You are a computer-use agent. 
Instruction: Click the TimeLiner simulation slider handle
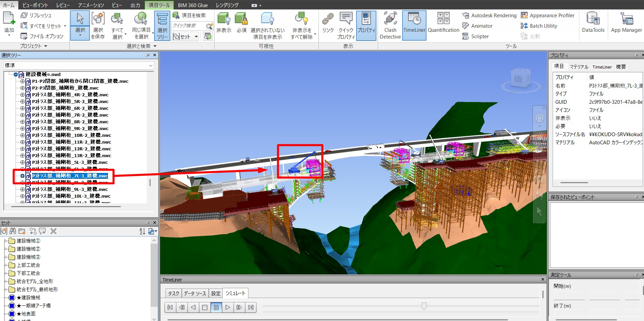tap(424, 306)
